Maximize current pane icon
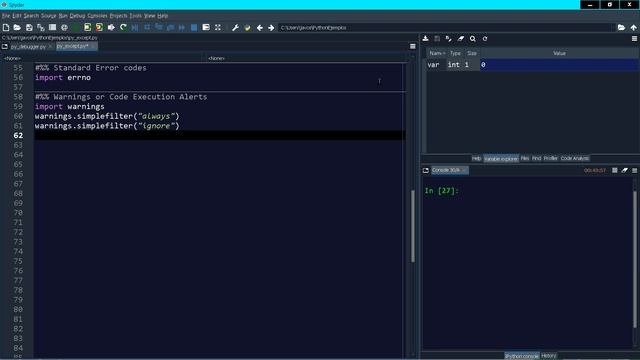Image resolution: width=640 pixels, height=360 pixels. tap(206, 27)
